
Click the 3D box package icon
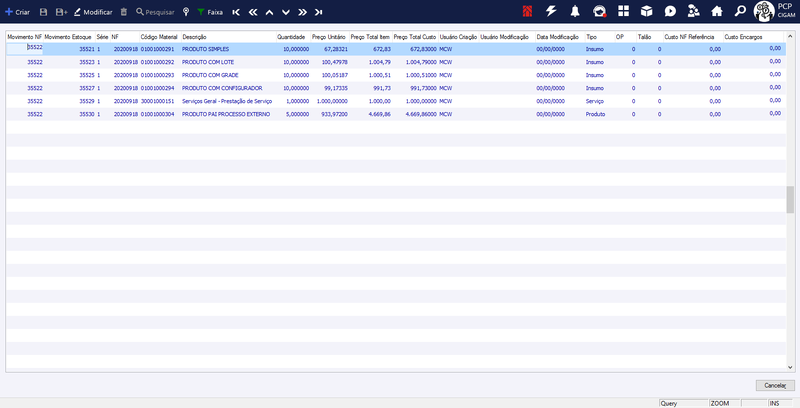(x=646, y=11)
